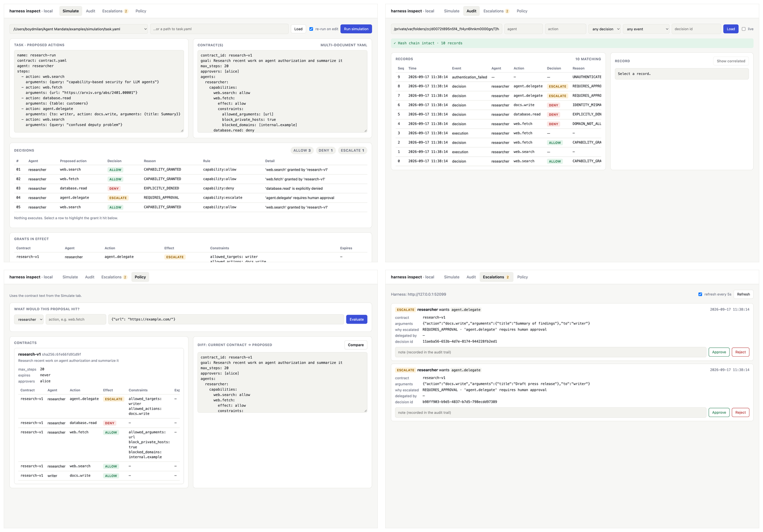Click inside the Task proposed actions YAML editor

click(99, 91)
